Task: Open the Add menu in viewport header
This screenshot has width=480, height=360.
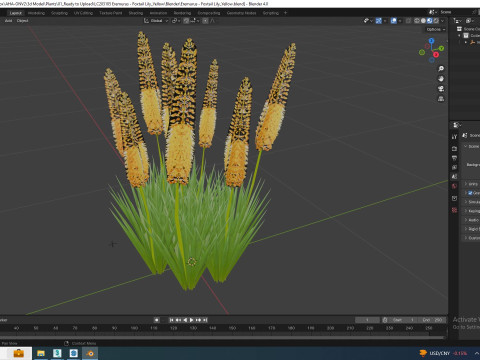Action: point(8,21)
